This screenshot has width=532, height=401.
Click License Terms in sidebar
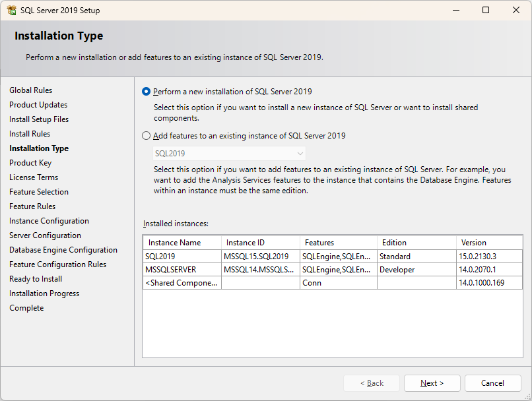coord(34,177)
